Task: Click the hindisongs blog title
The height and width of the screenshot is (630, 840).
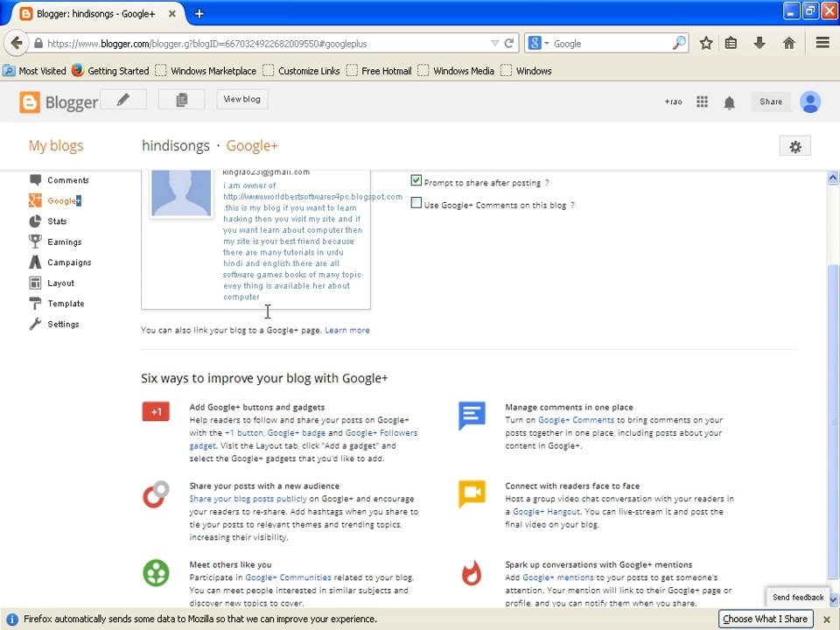Action: [176, 146]
